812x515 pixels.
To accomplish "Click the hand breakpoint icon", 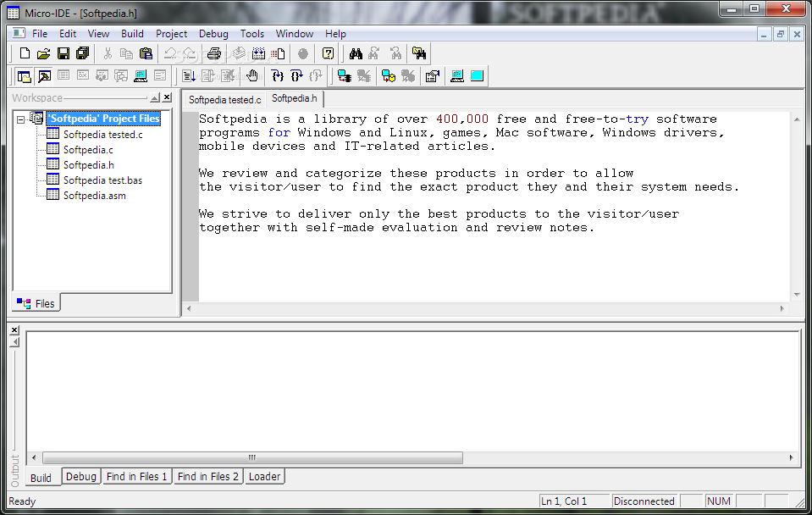I will tap(252, 76).
